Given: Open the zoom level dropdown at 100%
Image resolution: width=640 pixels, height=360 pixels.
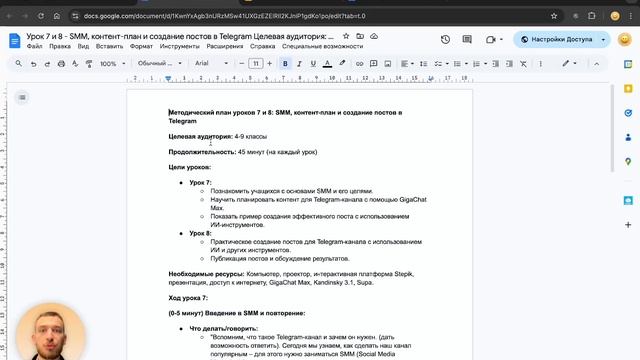Looking at the screenshot, I should point(113,64).
